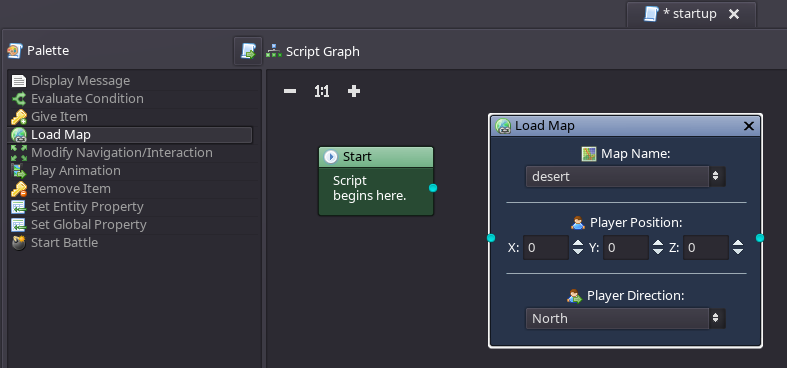Select Modify Navigation/Interaction palette entry
787x368 pixels.
132,153
